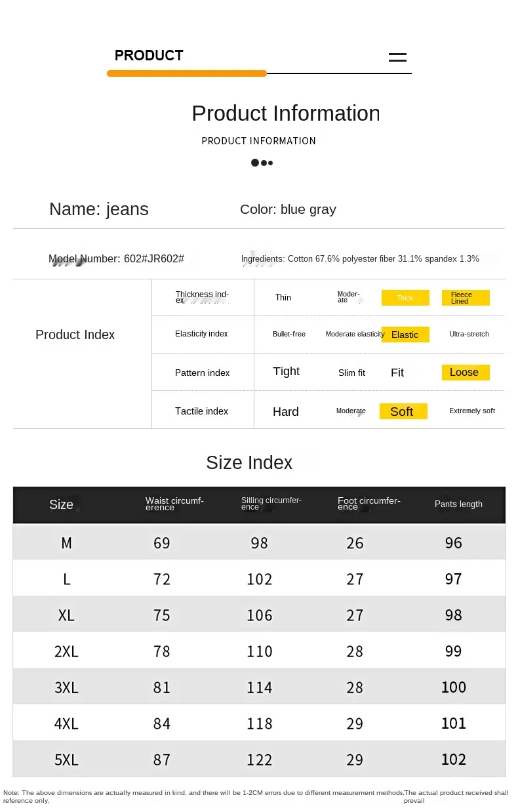Select the M size row label
This screenshot has width=518, height=812.
point(67,543)
